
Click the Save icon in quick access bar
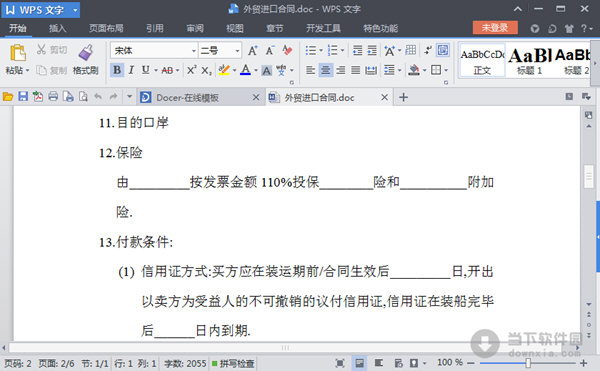pyautogui.click(x=23, y=97)
